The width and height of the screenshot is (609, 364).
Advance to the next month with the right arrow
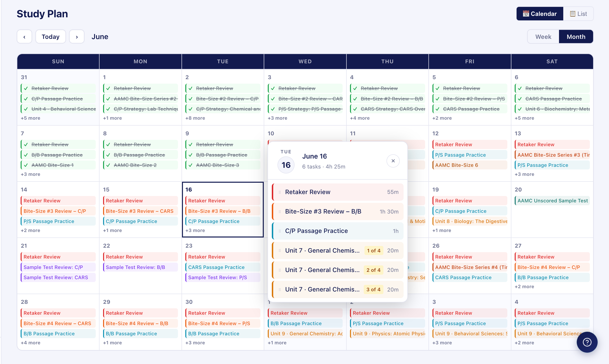77,37
